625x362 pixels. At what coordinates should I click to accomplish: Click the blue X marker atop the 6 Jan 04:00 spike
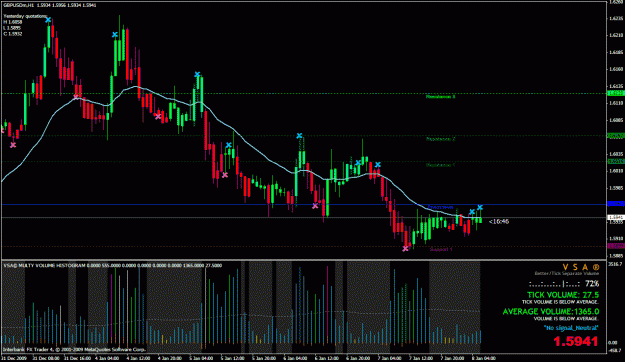tap(299, 136)
